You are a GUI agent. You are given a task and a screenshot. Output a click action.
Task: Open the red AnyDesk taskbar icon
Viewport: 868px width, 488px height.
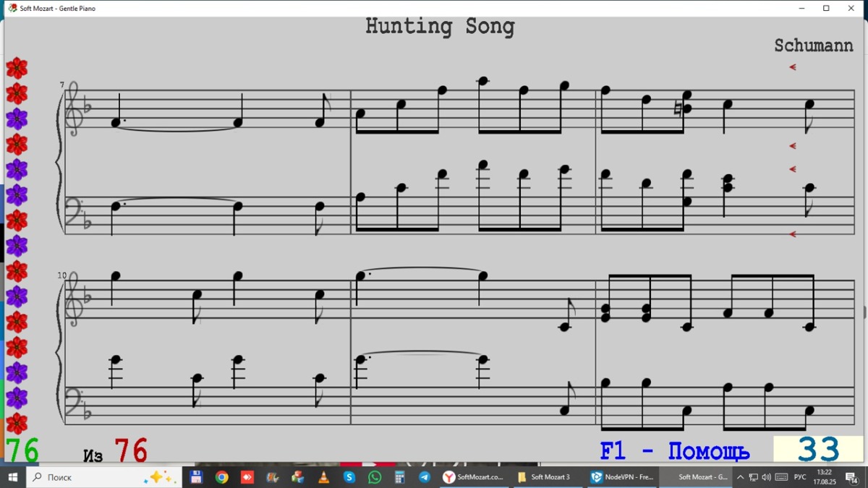click(x=247, y=477)
